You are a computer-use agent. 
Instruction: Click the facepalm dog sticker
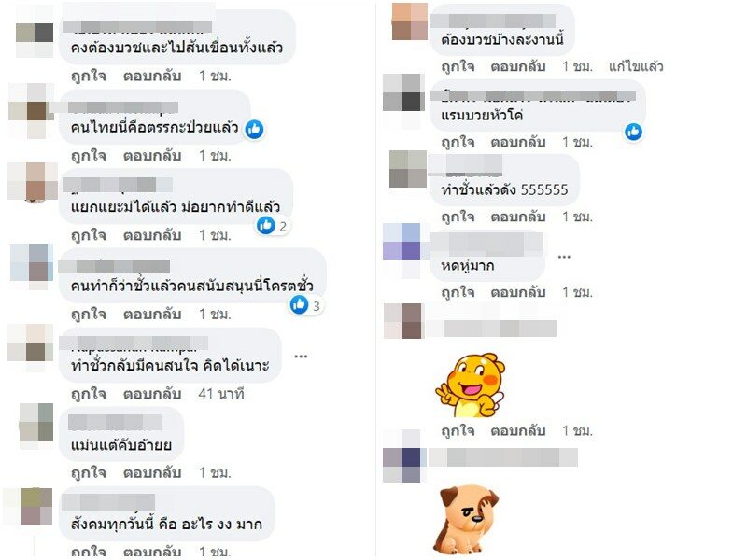467,520
